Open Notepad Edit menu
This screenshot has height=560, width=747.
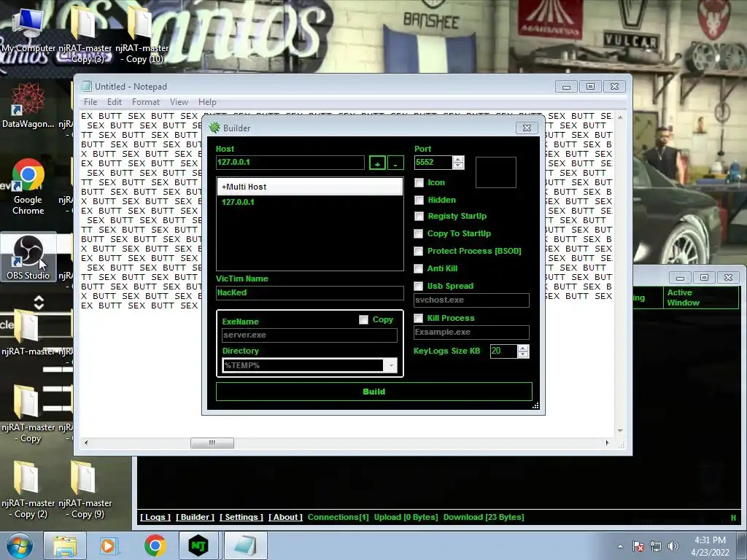(x=115, y=102)
